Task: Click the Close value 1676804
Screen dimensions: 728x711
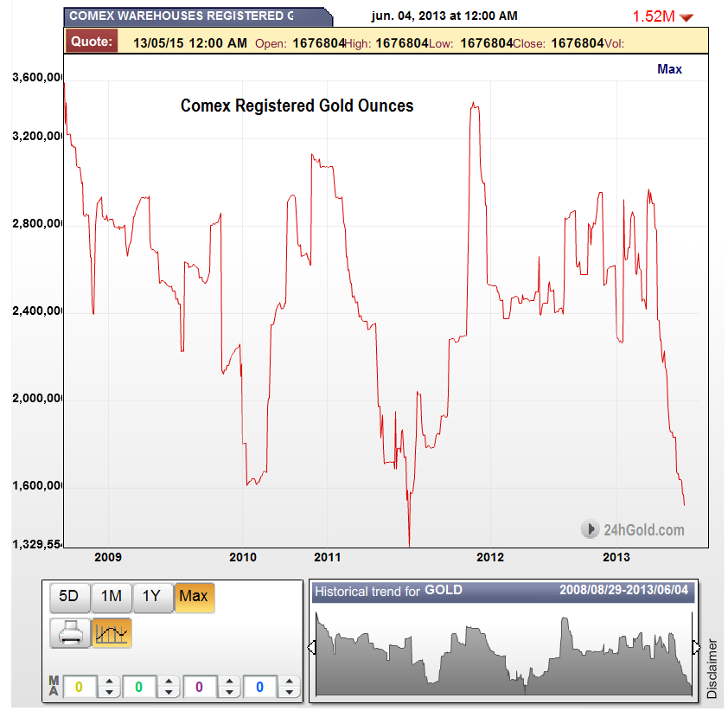Action: (x=577, y=43)
